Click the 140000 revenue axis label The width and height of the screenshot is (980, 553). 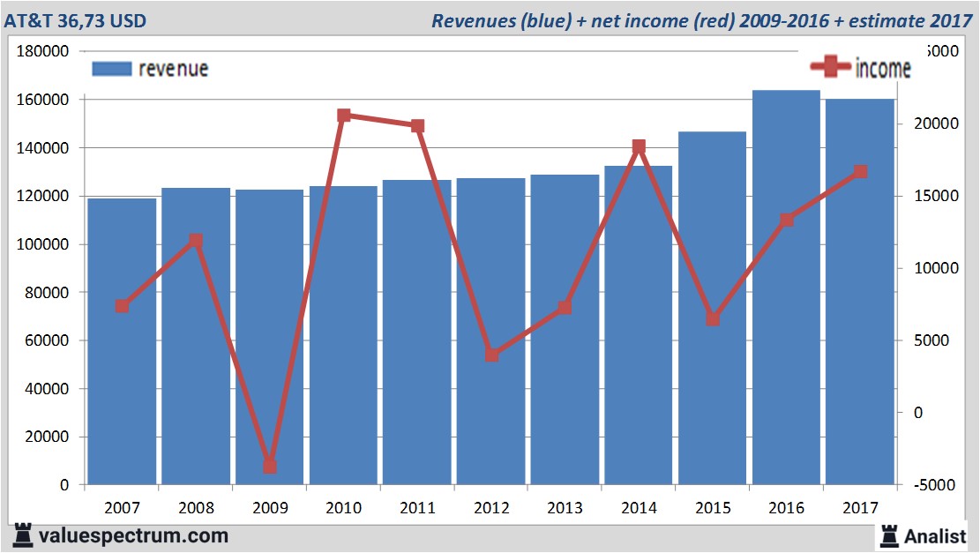42,148
